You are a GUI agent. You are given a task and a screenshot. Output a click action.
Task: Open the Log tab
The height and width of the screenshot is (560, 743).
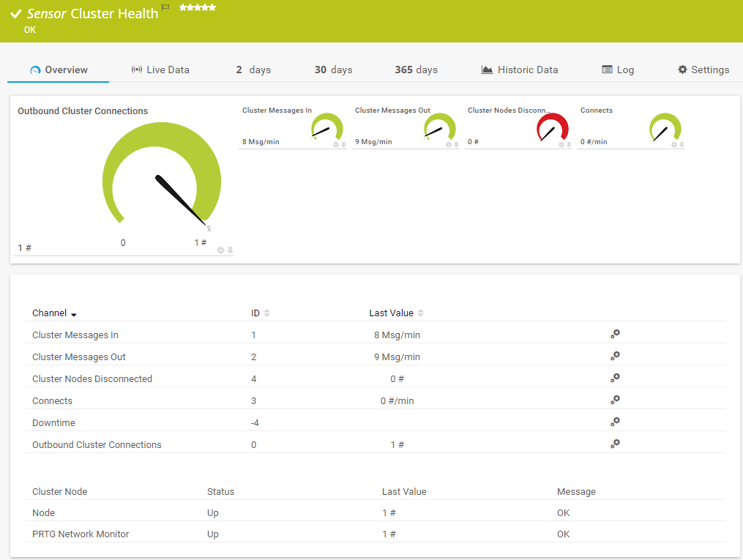coord(618,70)
